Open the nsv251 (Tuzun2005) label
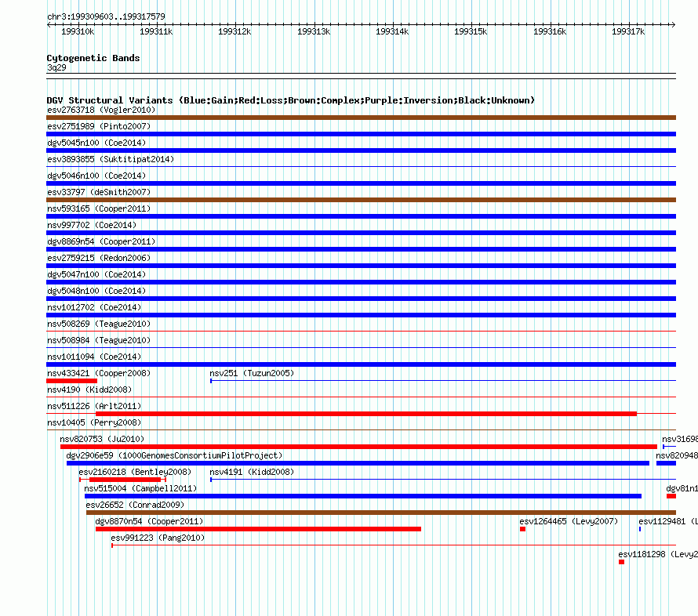 tap(252, 373)
